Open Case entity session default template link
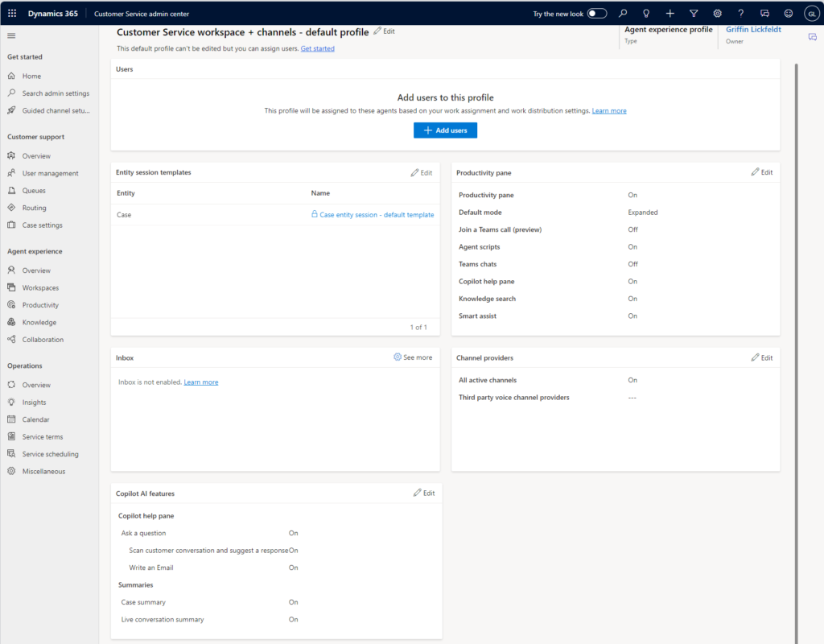Screen dimensions: 824x644 coord(376,215)
